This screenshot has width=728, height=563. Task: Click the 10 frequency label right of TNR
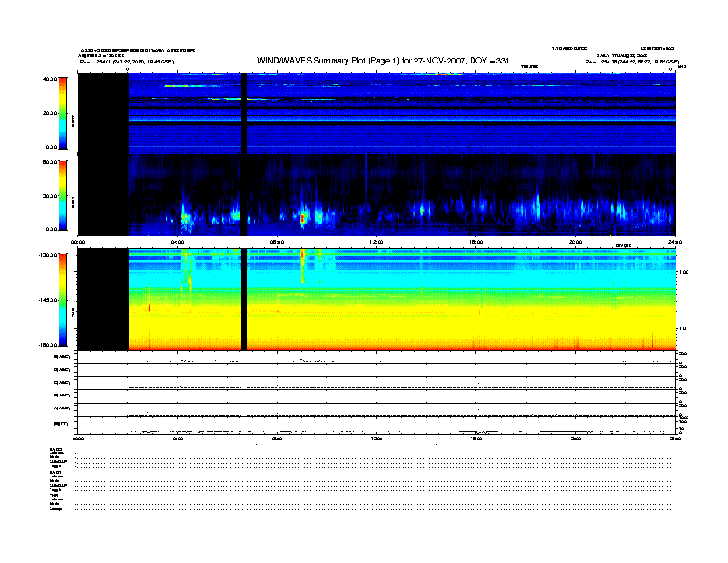[x=682, y=329]
